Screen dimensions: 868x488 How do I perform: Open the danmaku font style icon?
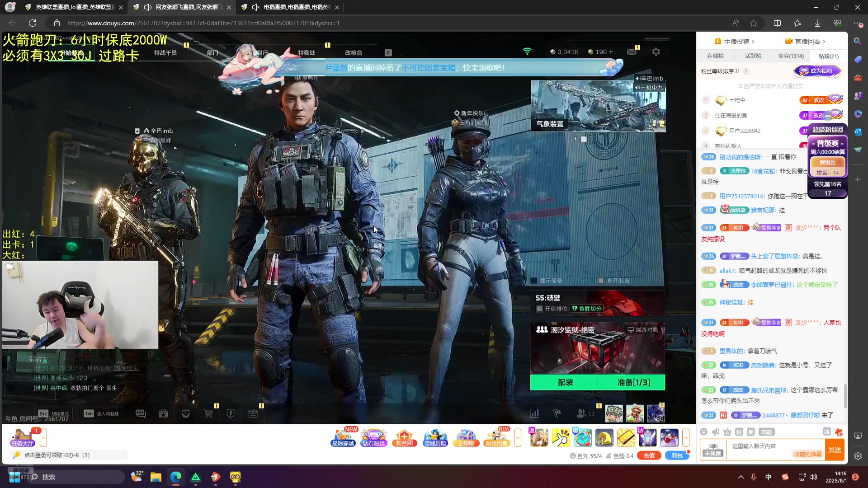point(727,432)
